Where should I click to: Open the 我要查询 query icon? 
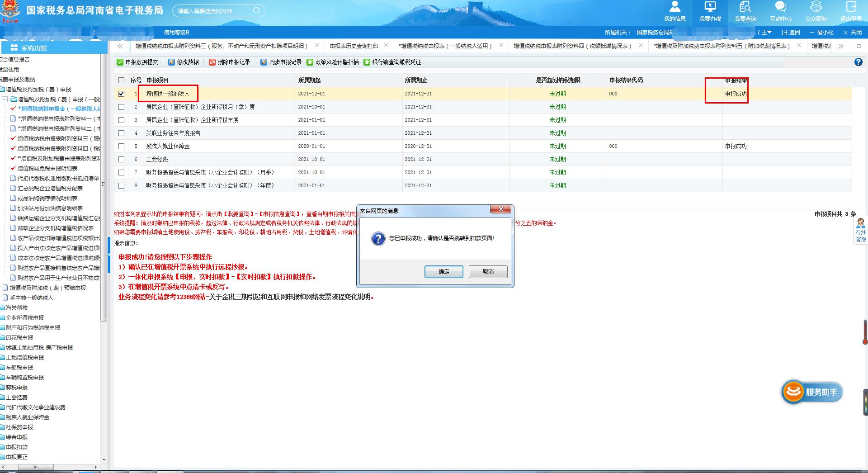tap(745, 11)
